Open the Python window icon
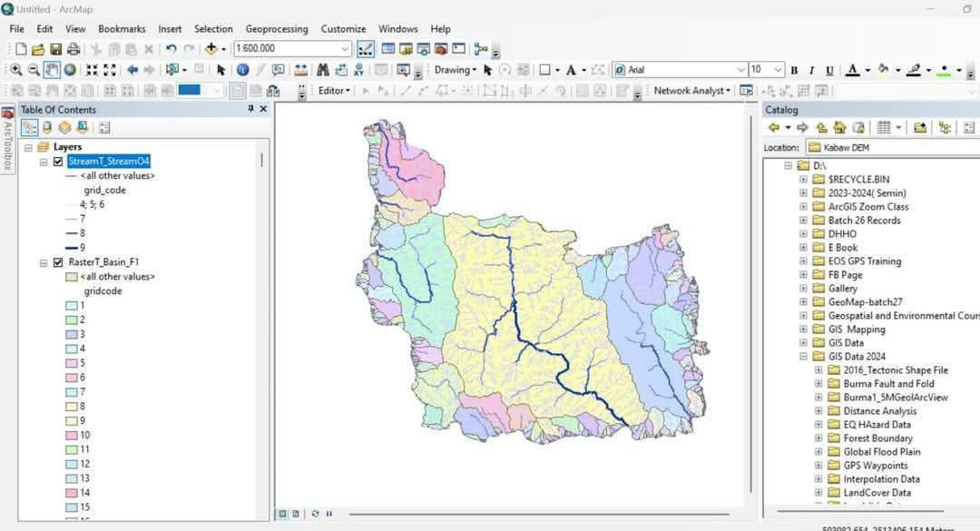Image resolution: width=980 pixels, height=531 pixels. point(459,49)
